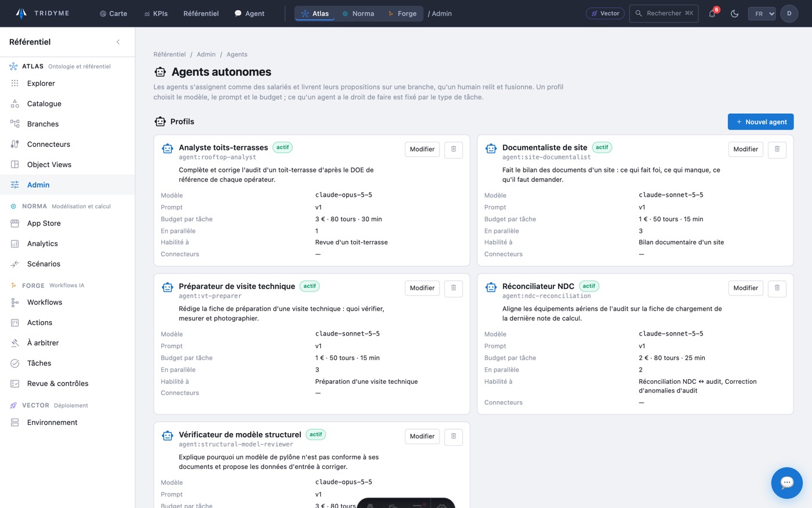Toggle dark mode moon icon
The image size is (812, 508).
[x=735, y=13]
